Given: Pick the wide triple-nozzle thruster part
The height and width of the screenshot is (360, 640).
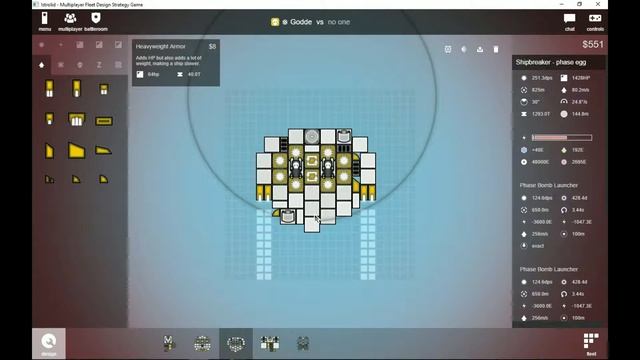Looking at the screenshot, I should click(x=76, y=120).
